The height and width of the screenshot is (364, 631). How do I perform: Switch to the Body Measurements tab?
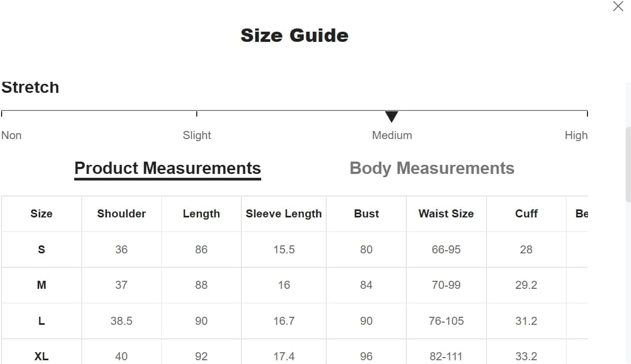pos(432,168)
